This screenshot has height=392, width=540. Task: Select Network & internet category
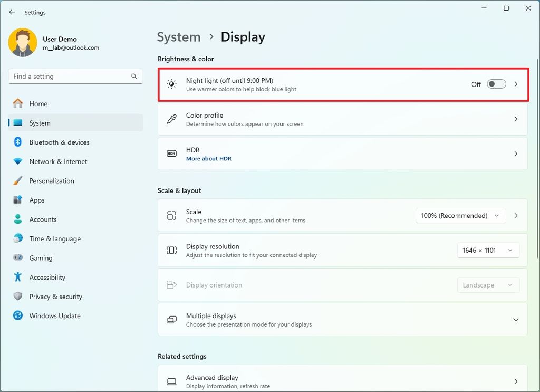coord(75,161)
